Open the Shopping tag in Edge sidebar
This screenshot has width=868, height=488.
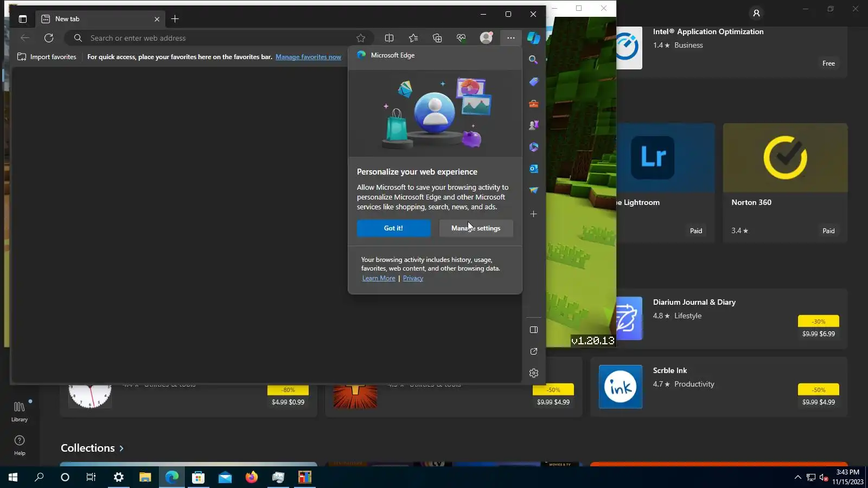pyautogui.click(x=533, y=81)
